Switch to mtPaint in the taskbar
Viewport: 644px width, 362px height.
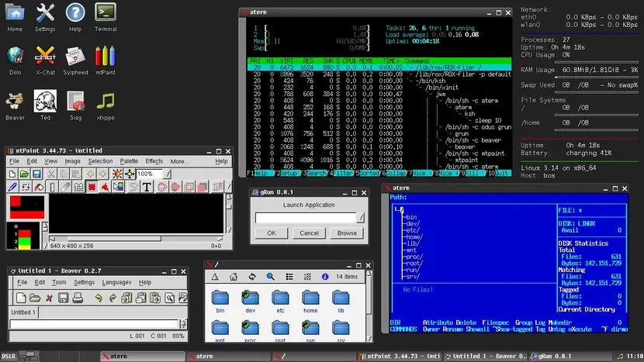(x=400, y=357)
